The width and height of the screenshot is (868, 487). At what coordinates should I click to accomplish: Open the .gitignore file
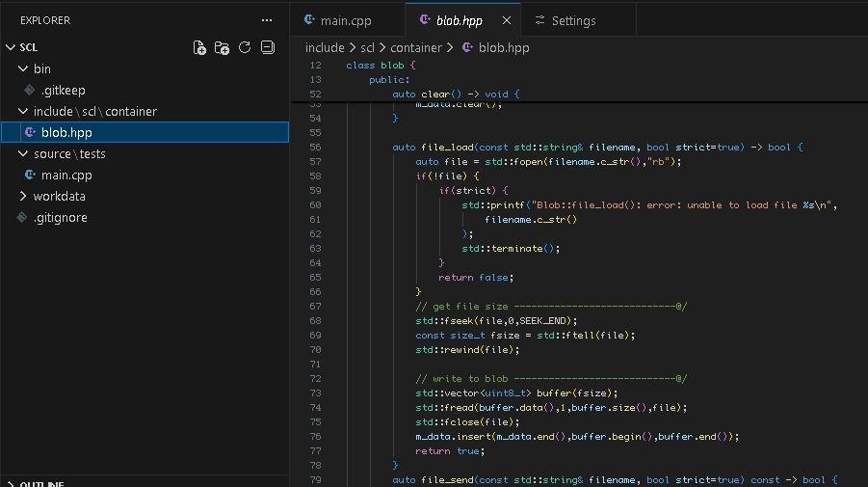coord(60,218)
